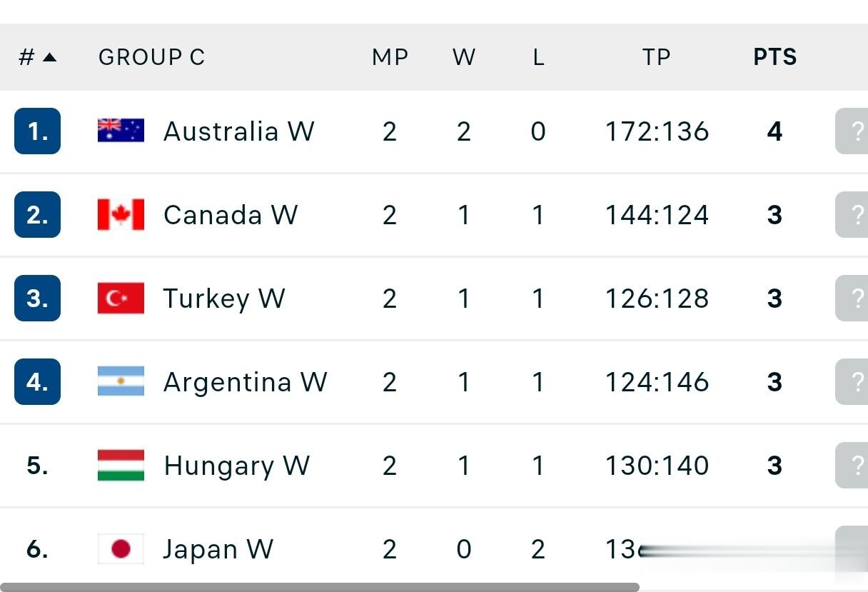Viewport: 868px width, 592px height.
Task: Click the Hungary flag icon
Action: pos(121,465)
